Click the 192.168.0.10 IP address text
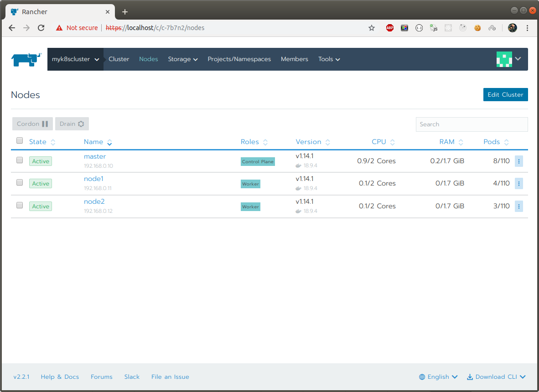Screen dimensions: 539x392 point(98,166)
